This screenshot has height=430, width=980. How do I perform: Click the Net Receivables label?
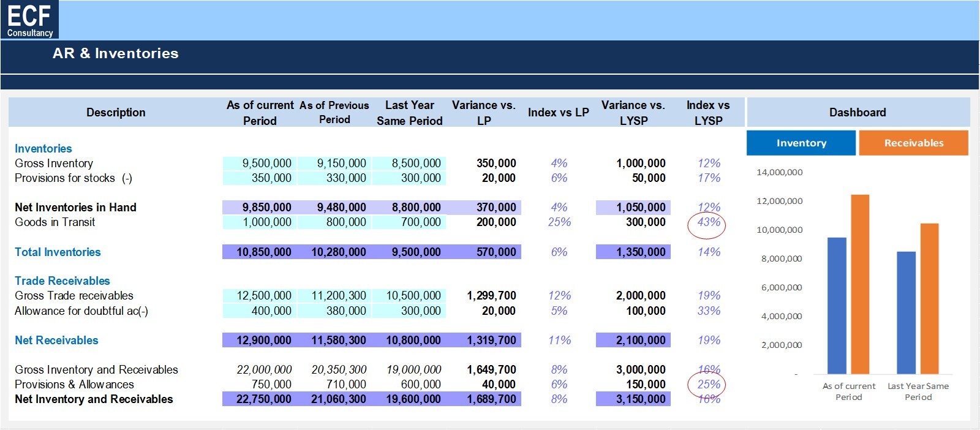pyautogui.click(x=56, y=340)
